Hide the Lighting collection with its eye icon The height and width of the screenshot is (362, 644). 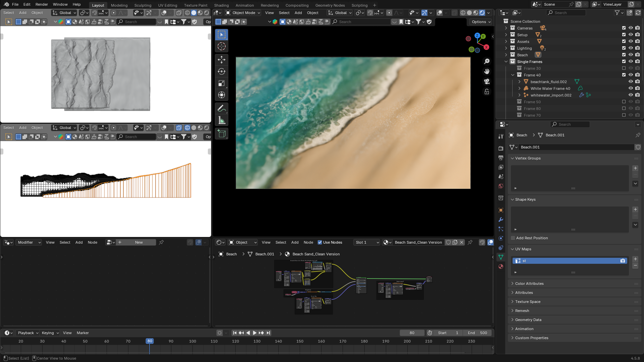[x=631, y=48]
